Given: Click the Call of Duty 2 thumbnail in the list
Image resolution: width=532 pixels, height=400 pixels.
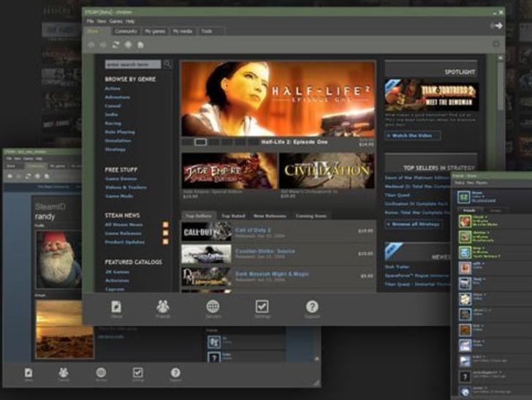Looking at the screenshot, I should [x=206, y=232].
